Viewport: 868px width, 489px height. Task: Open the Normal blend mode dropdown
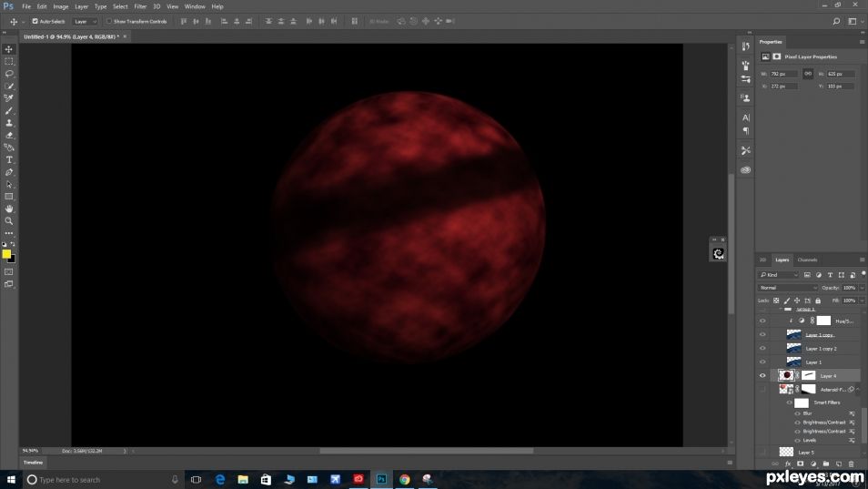788,288
